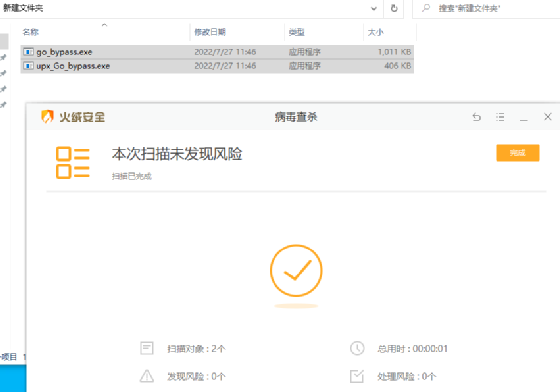Click the go_bypass.exe file icon
The width and height of the screenshot is (560, 392).
point(29,52)
